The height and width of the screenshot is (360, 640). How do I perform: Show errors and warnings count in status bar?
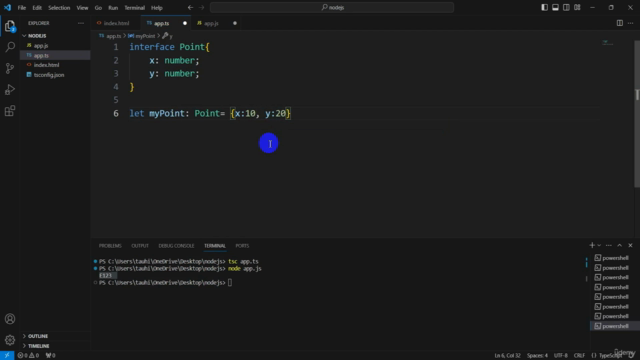(x=28, y=356)
